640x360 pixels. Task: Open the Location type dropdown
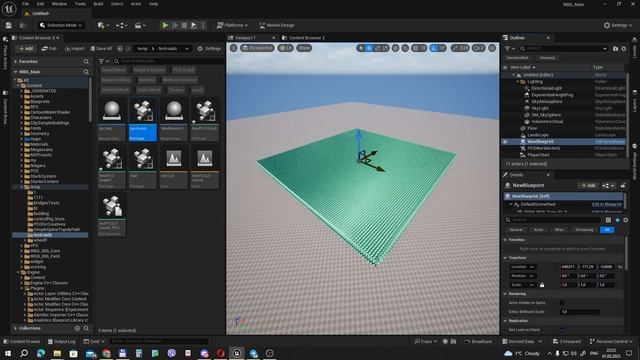coord(523,267)
